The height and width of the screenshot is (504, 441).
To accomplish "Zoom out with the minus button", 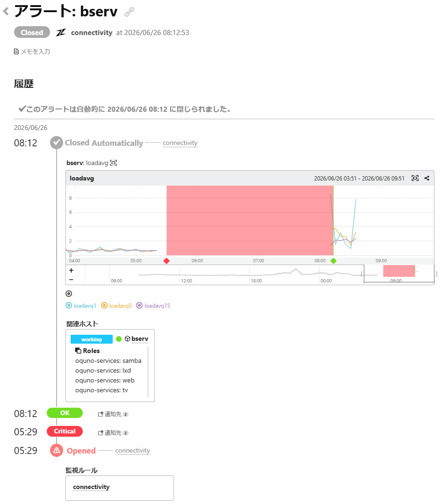I will click(x=72, y=280).
